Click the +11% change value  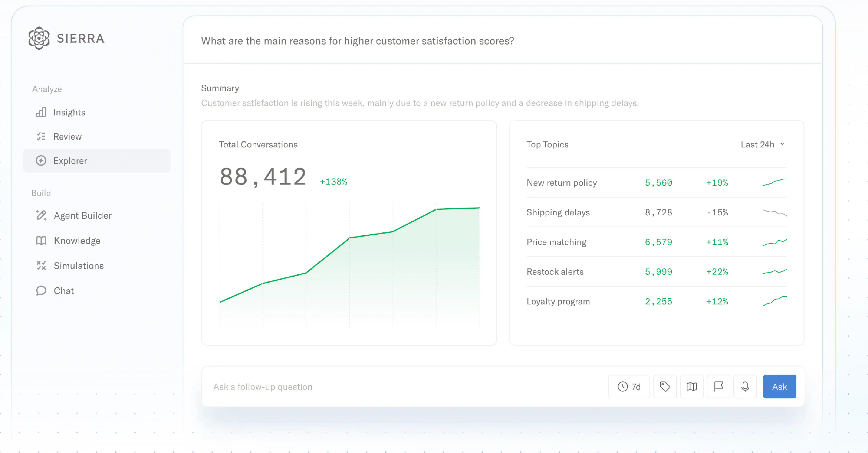[717, 242]
